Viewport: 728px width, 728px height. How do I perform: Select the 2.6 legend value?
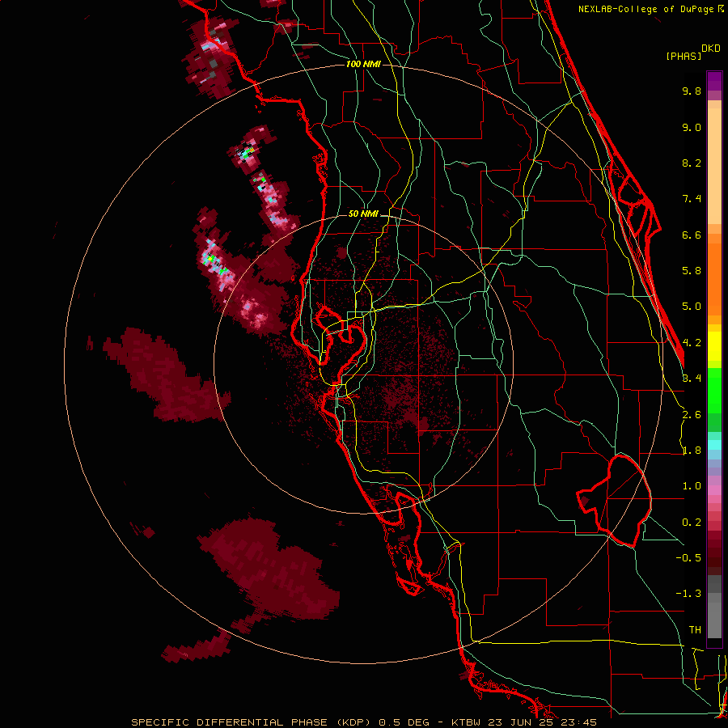click(x=692, y=415)
